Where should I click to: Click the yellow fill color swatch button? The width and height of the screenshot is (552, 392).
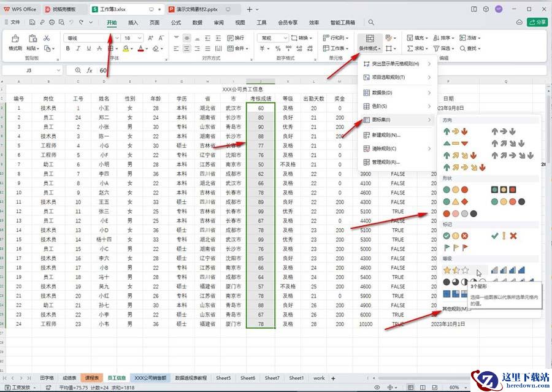click(126, 48)
